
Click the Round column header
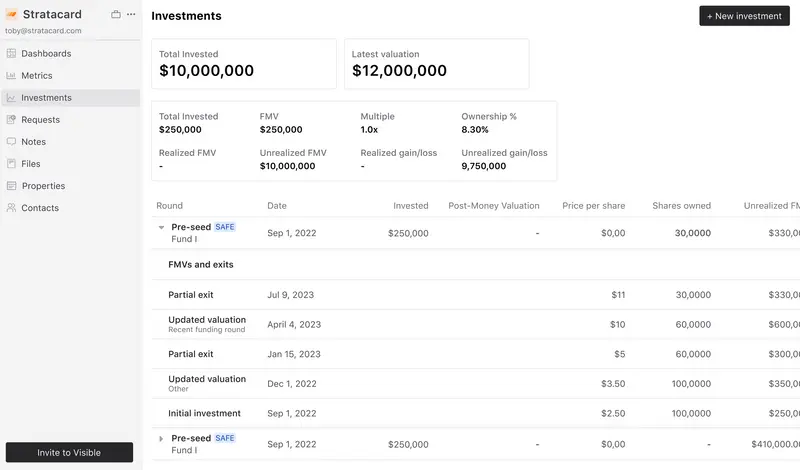(169, 206)
